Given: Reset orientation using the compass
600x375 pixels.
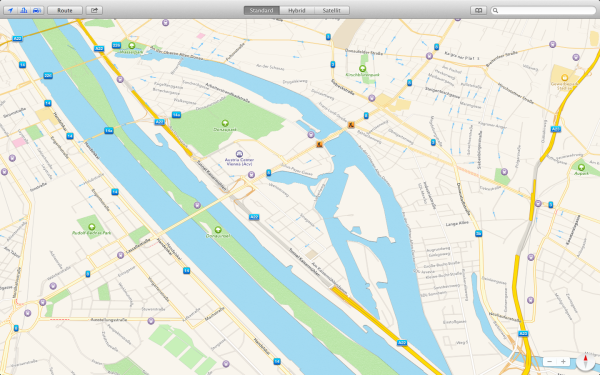Looking at the screenshot, I should (585, 361).
